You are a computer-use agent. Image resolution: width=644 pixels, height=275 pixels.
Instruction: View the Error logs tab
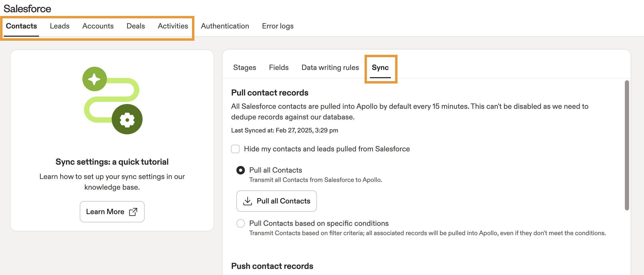click(278, 26)
